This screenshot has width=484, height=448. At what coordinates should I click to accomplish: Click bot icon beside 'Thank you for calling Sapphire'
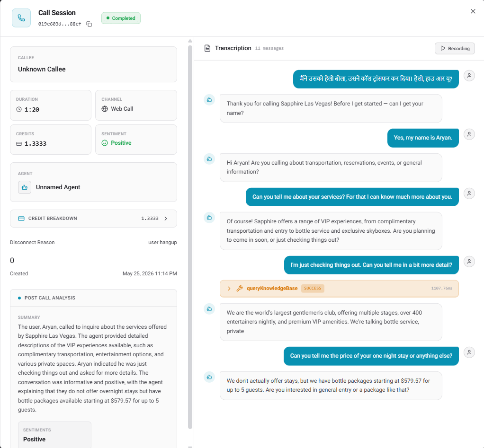(x=209, y=100)
